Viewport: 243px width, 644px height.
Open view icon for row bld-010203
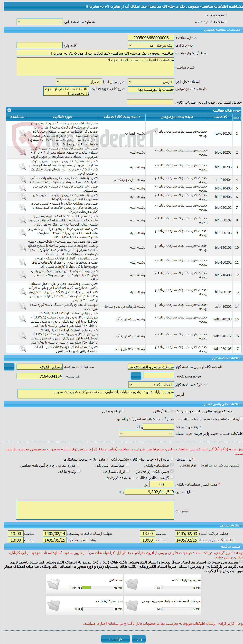(22, 152)
